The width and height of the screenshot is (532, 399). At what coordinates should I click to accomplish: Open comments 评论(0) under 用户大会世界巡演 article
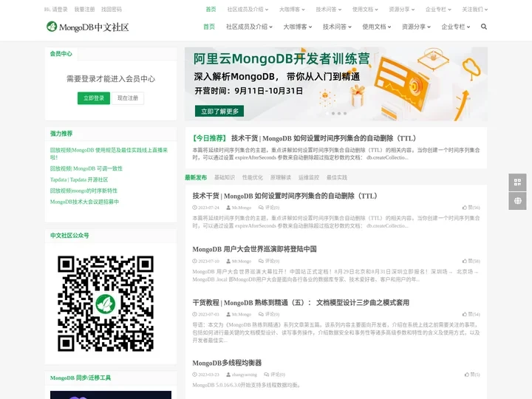coord(269,261)
